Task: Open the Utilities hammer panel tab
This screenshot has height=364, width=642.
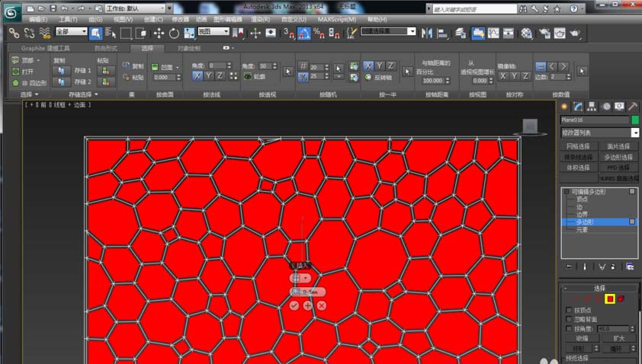Action: click(633, 107)
